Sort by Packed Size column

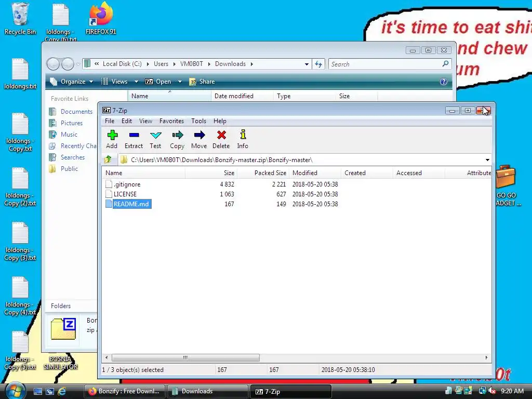tap(263, 173)
